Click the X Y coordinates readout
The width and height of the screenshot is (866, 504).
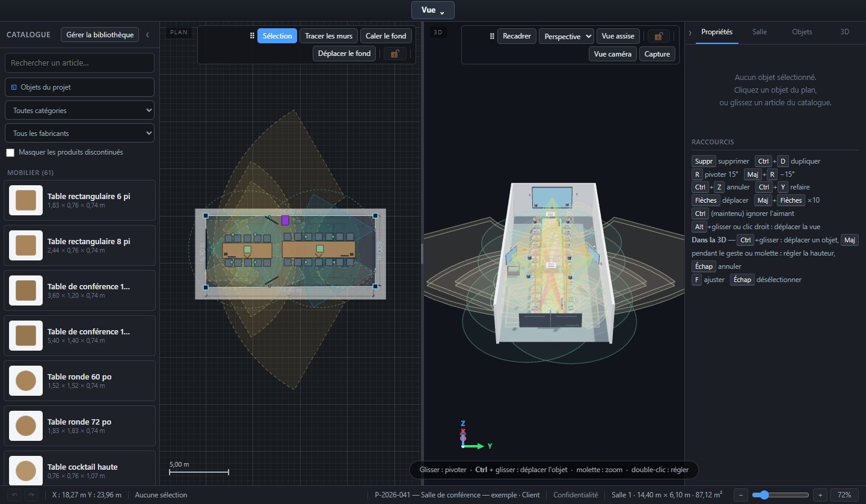(x=87, y=495)
